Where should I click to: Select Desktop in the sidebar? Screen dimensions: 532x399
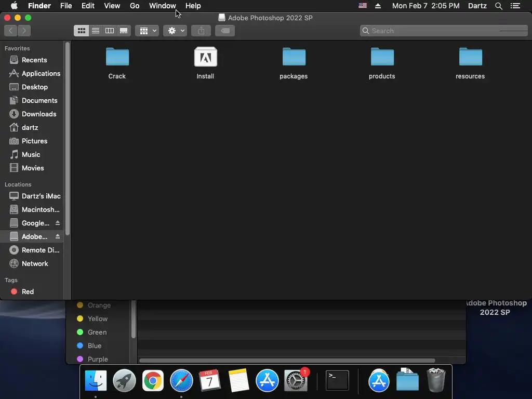click(32, 87)
